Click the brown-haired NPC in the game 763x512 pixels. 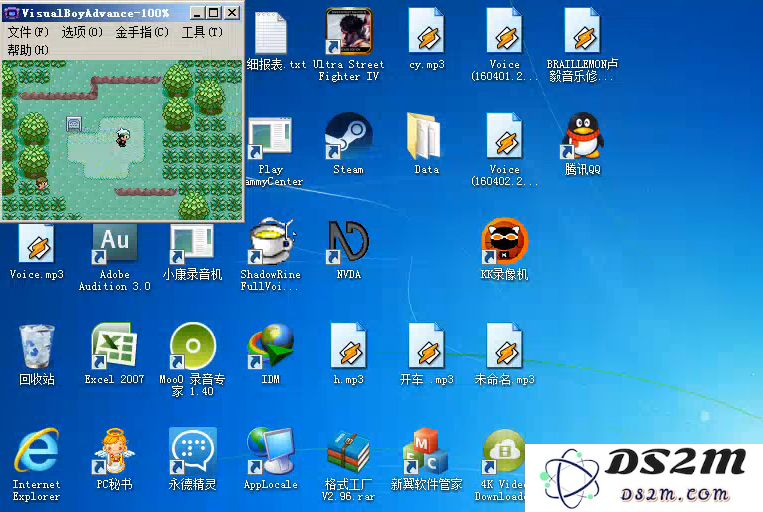coord(42,184)
